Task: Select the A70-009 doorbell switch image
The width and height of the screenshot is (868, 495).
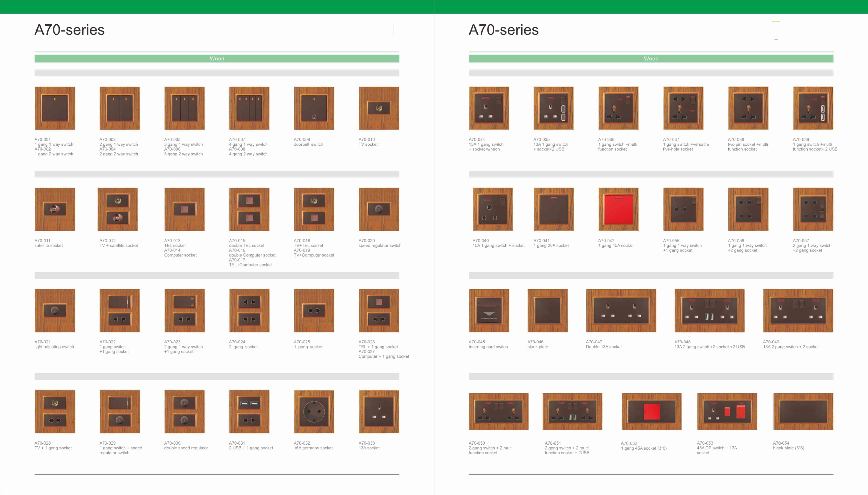Action: 314,108
